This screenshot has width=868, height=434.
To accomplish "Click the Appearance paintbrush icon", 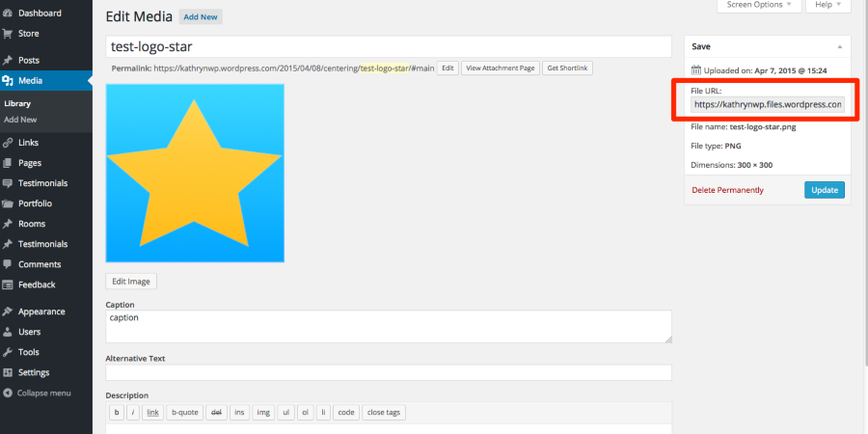I will (x=7, y=312).
